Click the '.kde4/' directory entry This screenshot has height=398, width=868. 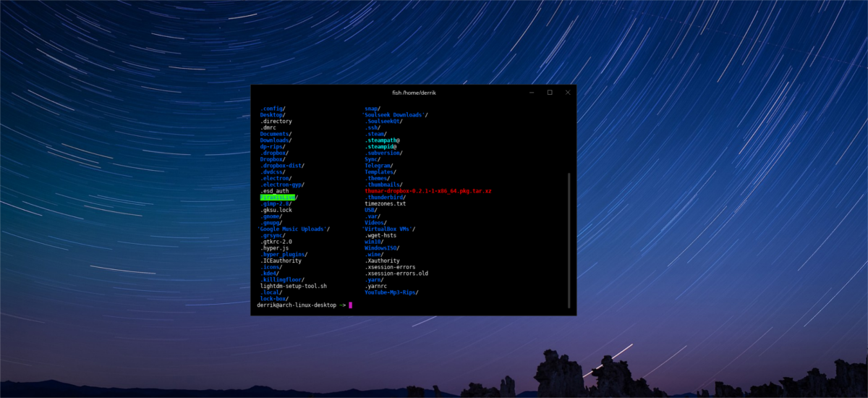point(269,274)
